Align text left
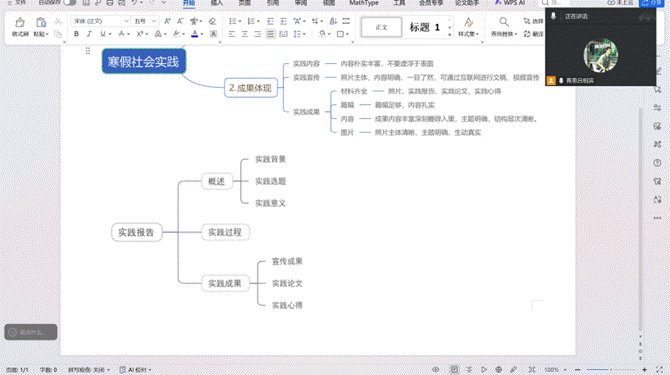Viewport: 670px width, 375px height. 232,34
